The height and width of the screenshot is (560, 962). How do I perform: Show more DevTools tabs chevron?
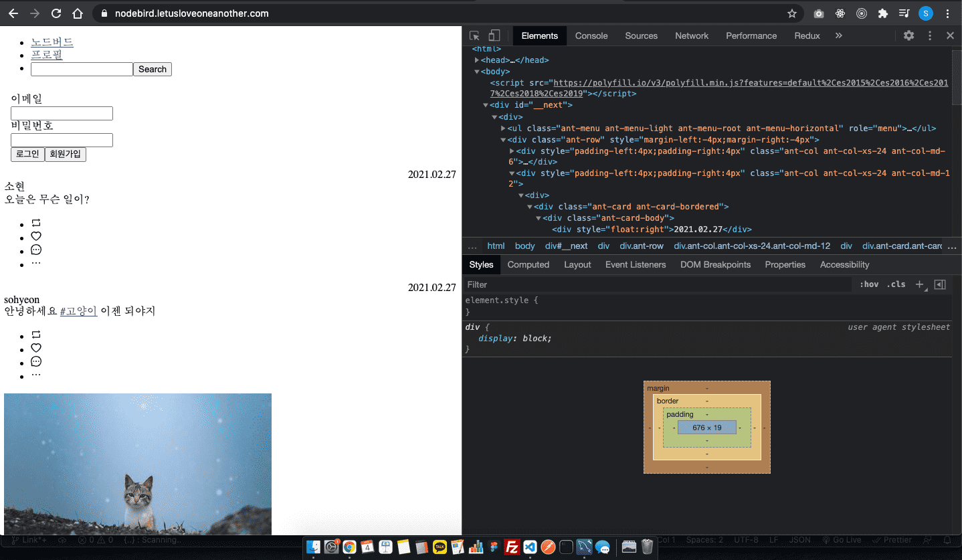click(x=839, y=36)
